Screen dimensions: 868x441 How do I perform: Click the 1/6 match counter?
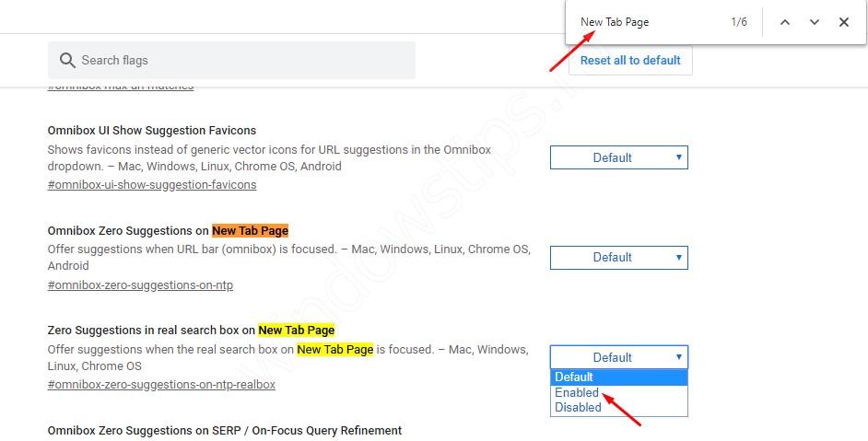pos(739,22)
